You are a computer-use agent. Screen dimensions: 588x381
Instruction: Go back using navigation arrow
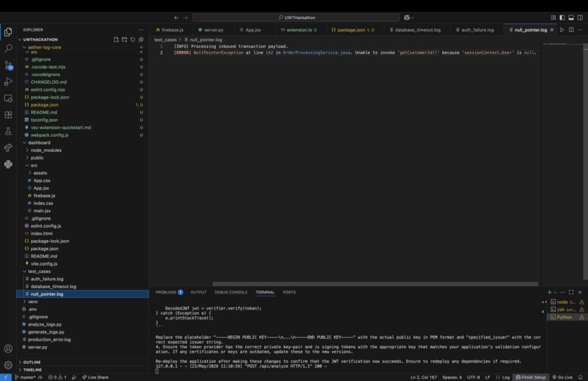[177, 18]
